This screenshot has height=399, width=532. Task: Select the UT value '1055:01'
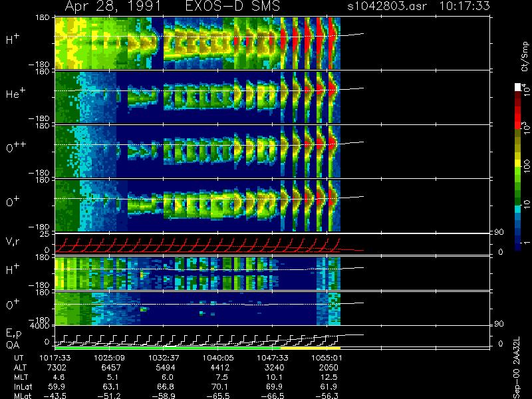(327, 358)
